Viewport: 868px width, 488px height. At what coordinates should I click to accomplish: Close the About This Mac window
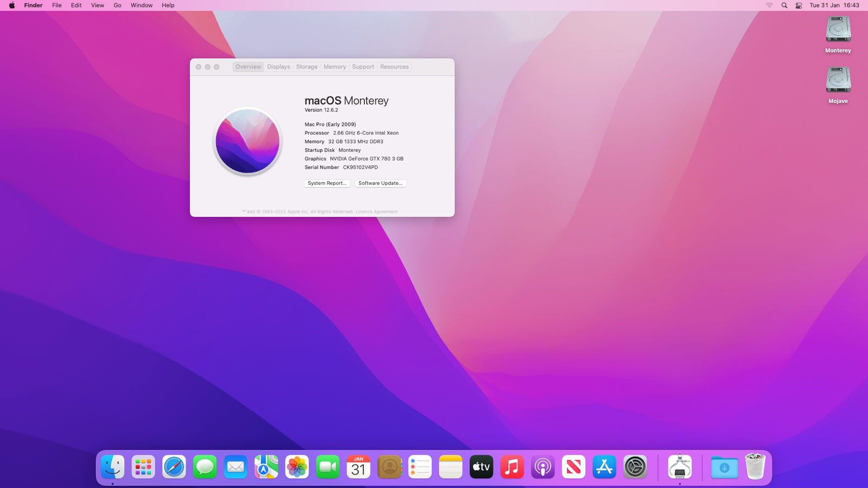[x=199, y=67]
